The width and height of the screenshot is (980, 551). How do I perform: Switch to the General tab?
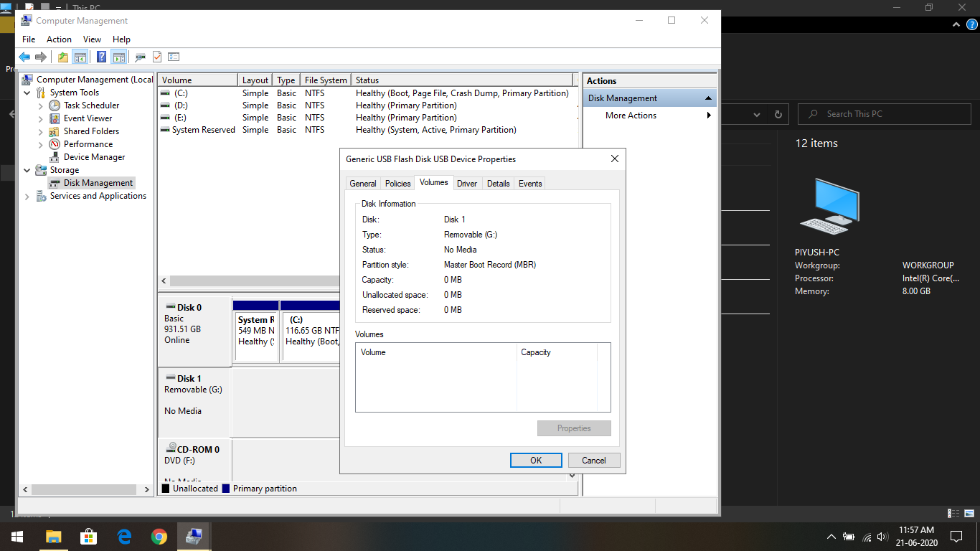[363, 184]
